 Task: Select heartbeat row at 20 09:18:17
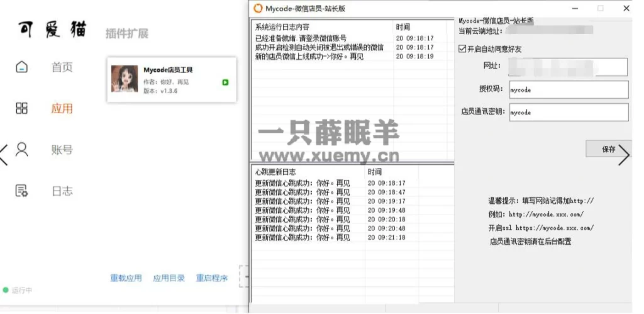330,183
